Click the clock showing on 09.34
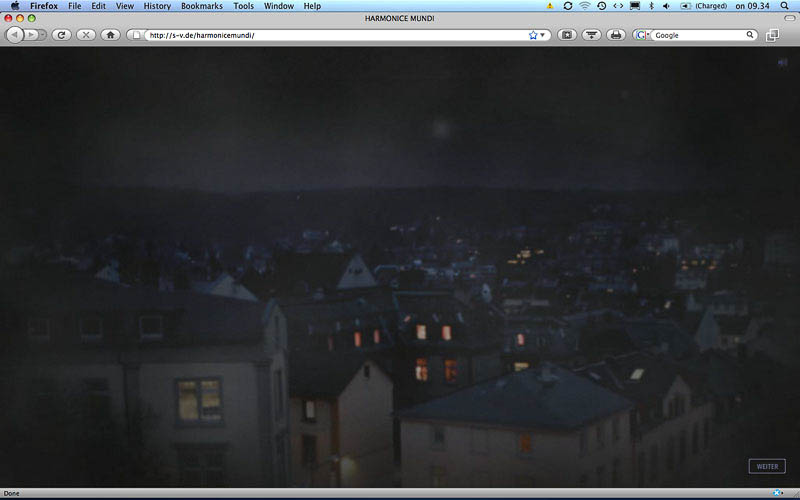This screenshot has height=500, width=800. pyautogui.click(x=752, y=6)
